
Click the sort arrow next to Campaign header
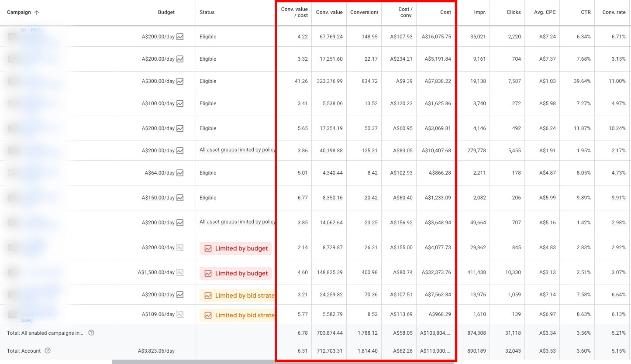[37, 13]
